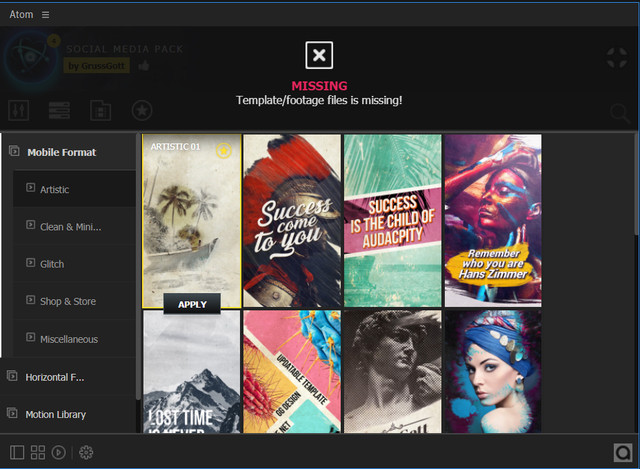
Task: Click the icon beside Miscellaneous
Action: (x=31, y=337)
